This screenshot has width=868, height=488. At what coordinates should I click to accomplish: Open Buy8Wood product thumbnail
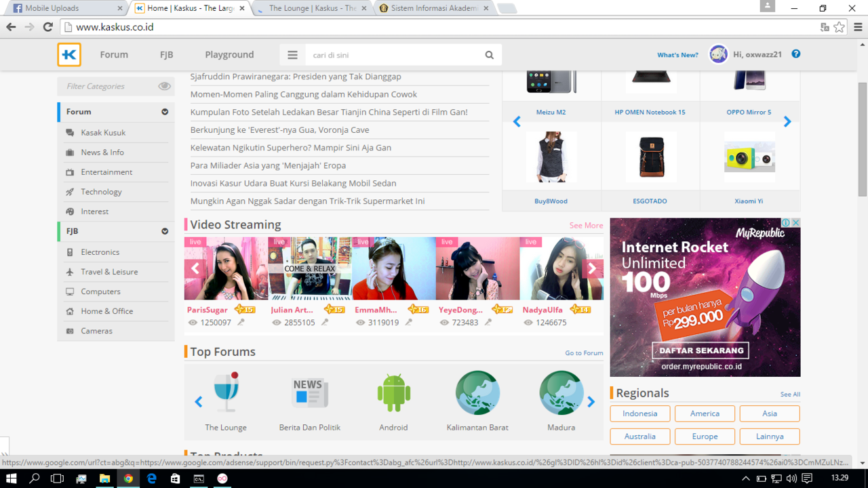(x=551, y=157)
